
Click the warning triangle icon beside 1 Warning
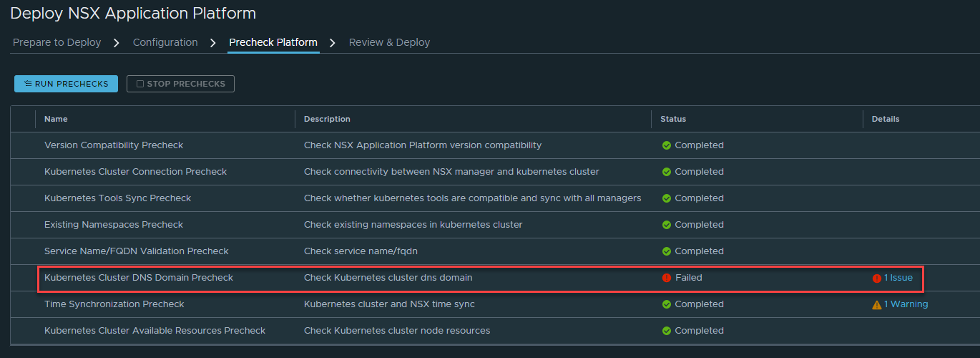(877, 304)
